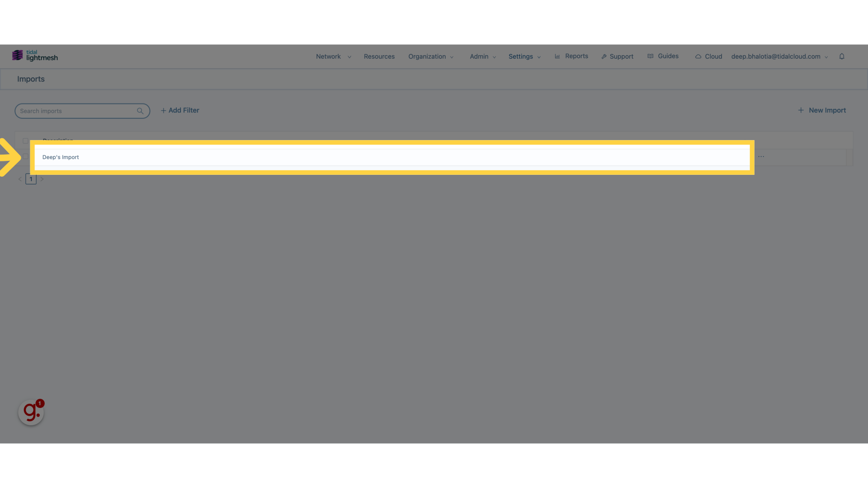Click the Reports icon

coord(557,56)
